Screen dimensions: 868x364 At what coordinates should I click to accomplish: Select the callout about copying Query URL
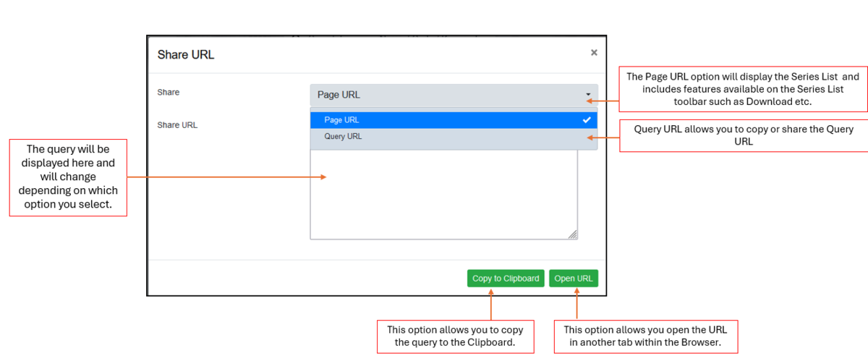point(744,135)
